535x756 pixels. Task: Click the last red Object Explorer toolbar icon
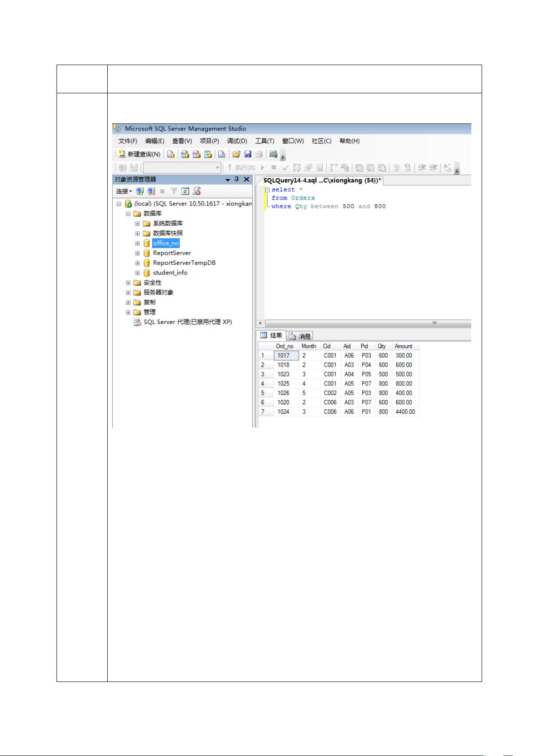point(197,191)
